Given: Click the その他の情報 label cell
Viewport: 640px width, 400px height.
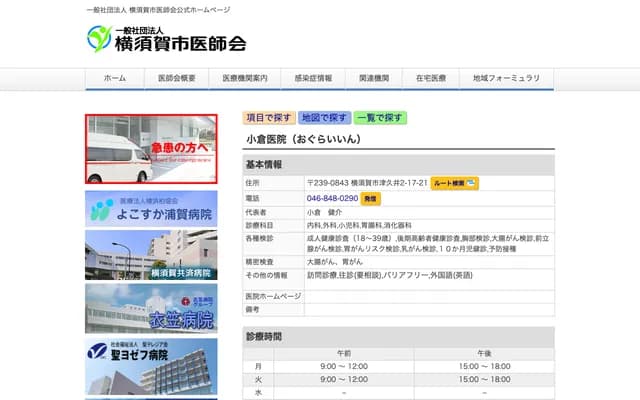Looking at the screenshot, I should (273, 279).
